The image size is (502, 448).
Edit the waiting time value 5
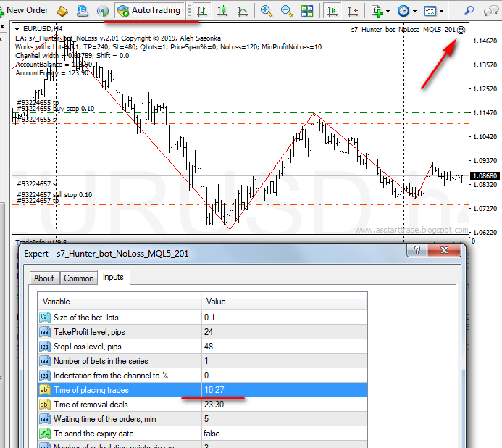tap(284, 419)
